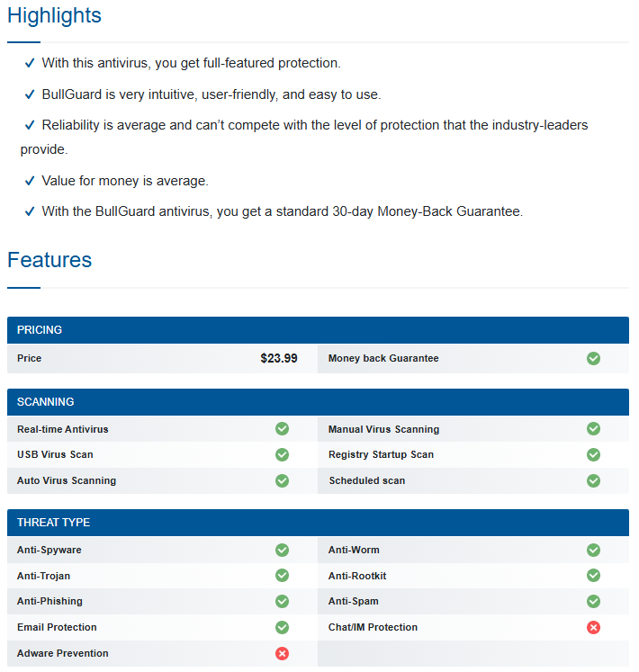Click the blue checkmark before 'Value for money'
639x672 pixels.
click(30, 181)
